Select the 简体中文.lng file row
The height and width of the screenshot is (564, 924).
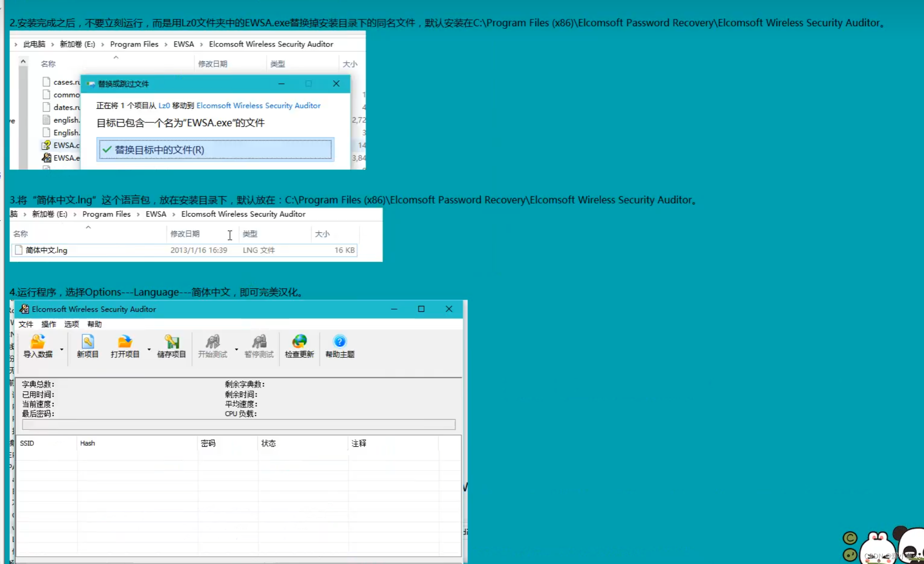click(x=184, y=250)
